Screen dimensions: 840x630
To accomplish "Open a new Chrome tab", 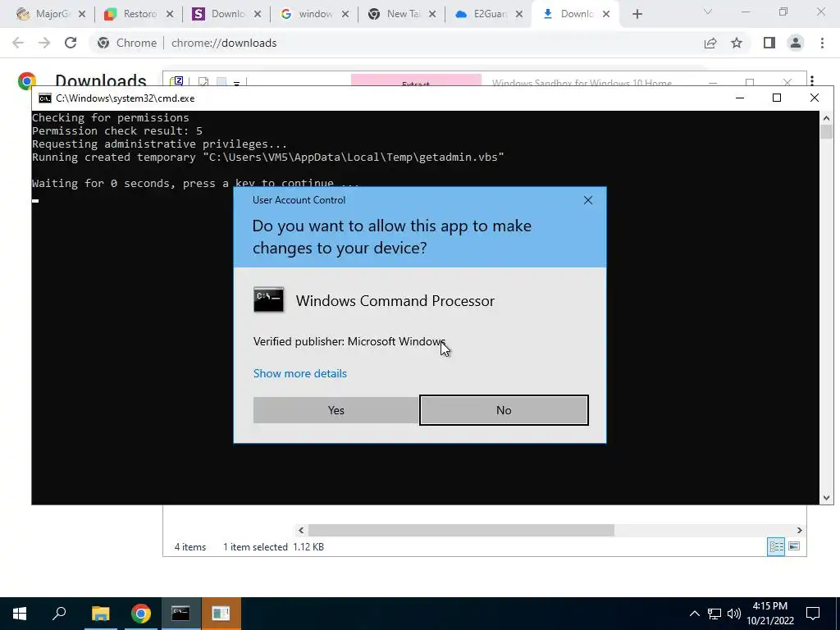I will click(637, 15).
